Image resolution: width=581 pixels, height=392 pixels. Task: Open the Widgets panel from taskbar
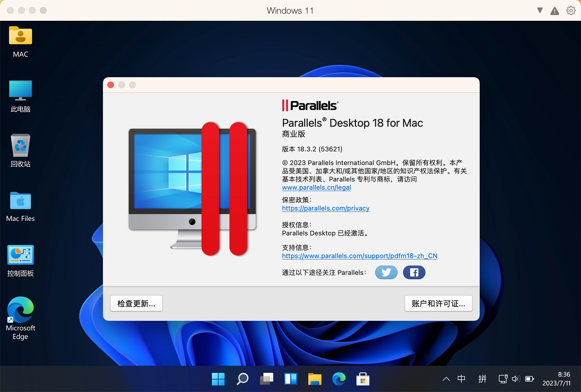coord(290,379)
